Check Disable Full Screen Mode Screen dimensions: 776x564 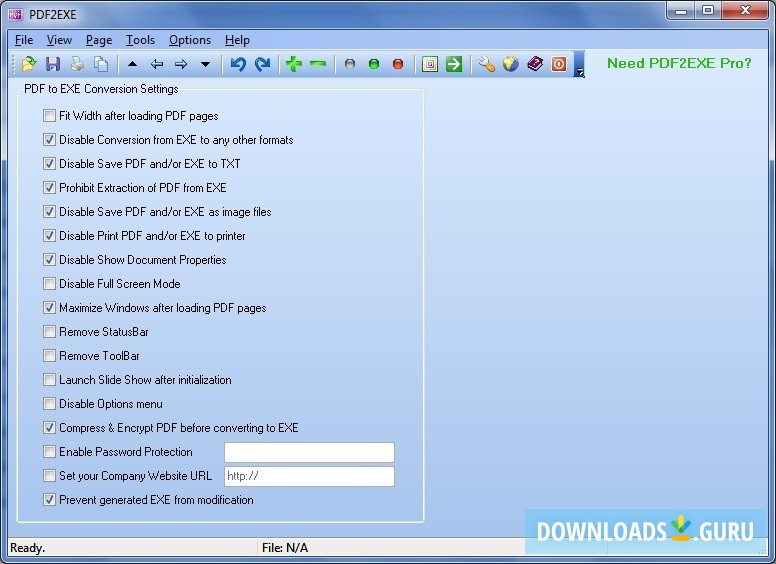[49, 283]
